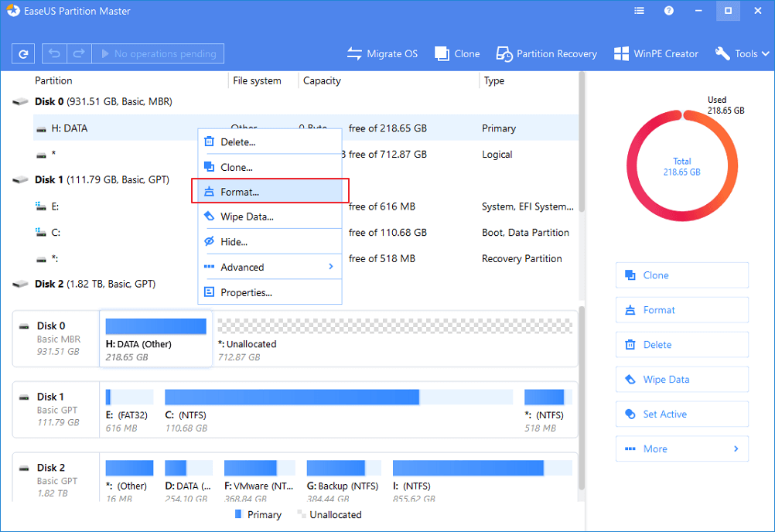The width and height of the screenshot is (775, 532).
Task: Click the undo arrow icon
Action: (x=54, y=53)
